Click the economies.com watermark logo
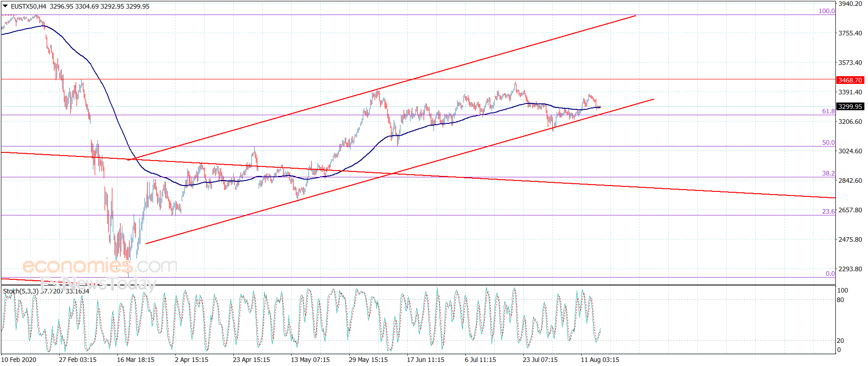The height and width of the screenshot is (366, 868). point(100,266)
